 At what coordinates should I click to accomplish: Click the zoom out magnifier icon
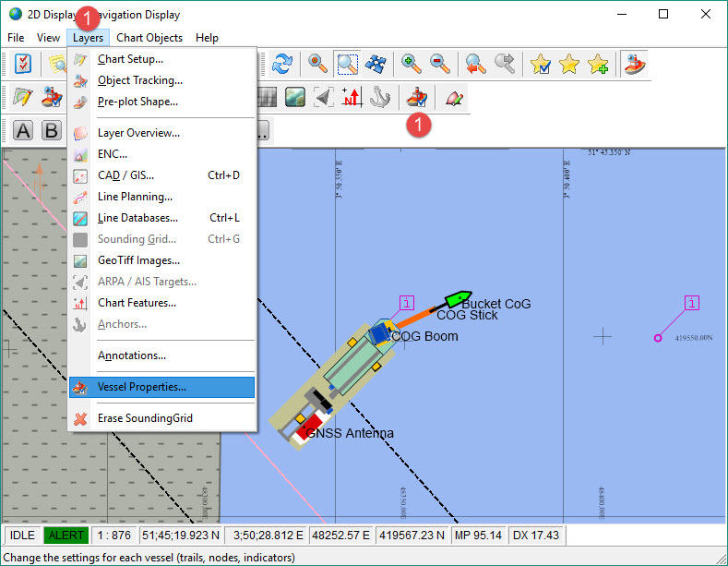(440, 64)
